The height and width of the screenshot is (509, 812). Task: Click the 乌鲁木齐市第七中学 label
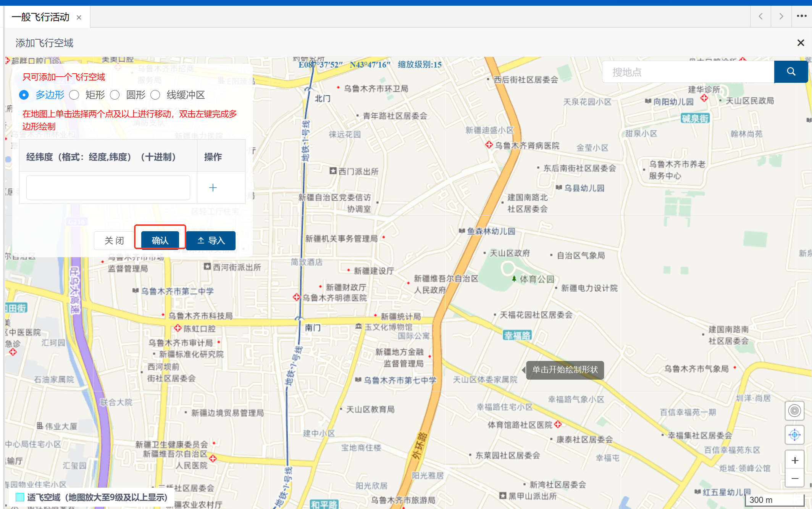pyautogui.click(x=400, y=380)
